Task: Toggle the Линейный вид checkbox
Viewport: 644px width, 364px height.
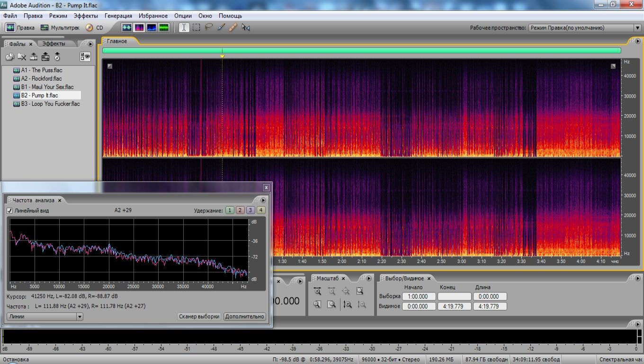Action: click(9, 210)
